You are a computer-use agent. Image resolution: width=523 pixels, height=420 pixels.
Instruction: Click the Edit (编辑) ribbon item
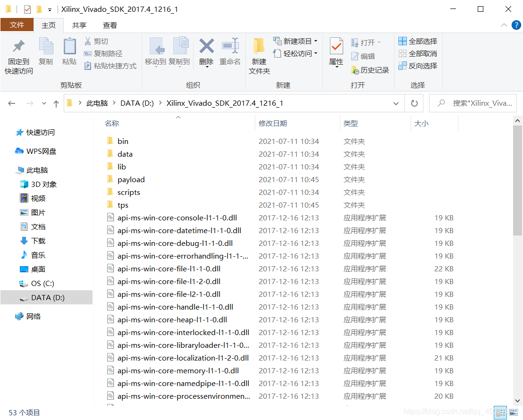pos(363,56)
